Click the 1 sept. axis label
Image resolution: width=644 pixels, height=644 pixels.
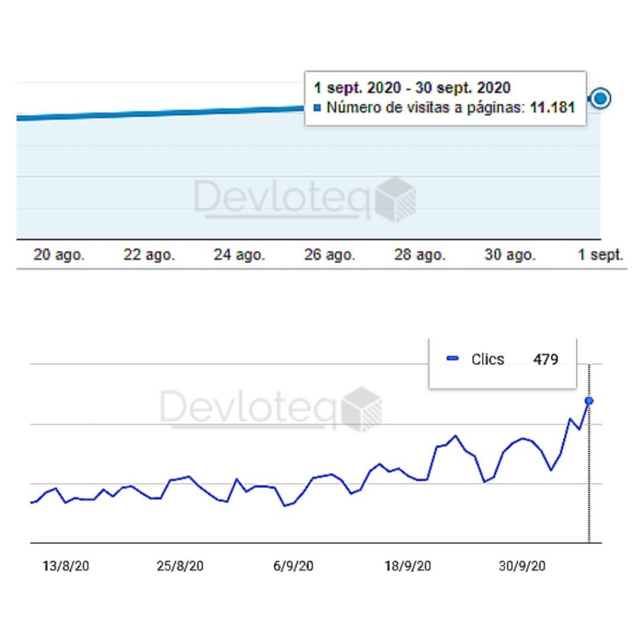point(601,256)
